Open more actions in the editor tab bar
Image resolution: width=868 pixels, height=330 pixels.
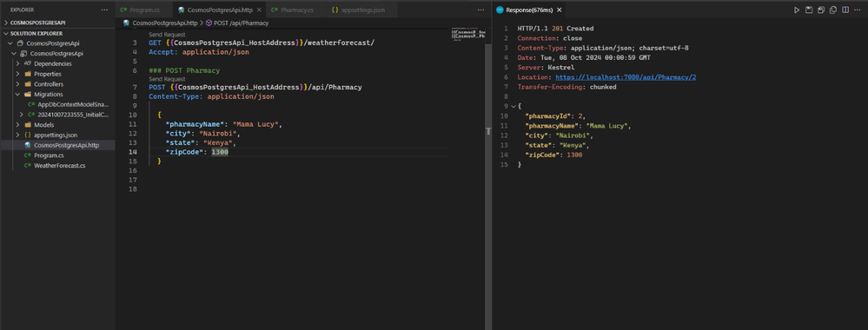(480, 10)
